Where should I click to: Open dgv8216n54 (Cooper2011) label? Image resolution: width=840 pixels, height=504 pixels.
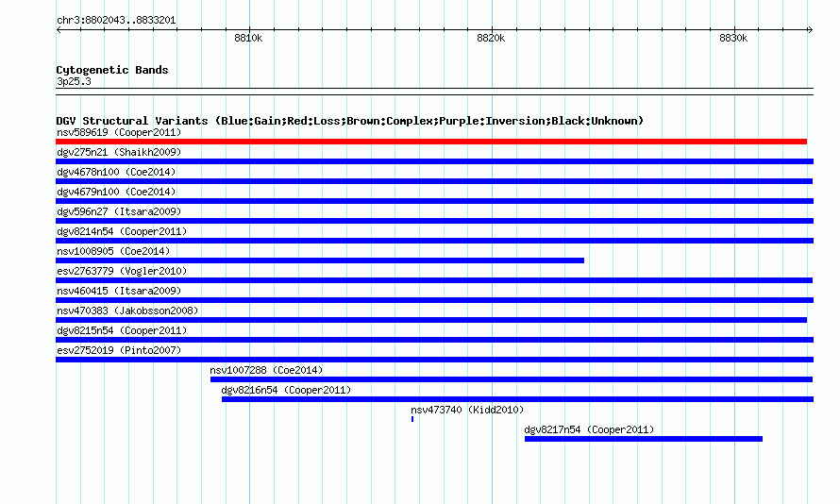286,390
